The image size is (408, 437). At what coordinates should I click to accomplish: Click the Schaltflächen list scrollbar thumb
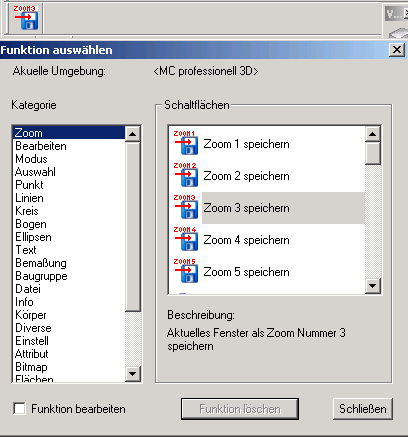[373, 153]
